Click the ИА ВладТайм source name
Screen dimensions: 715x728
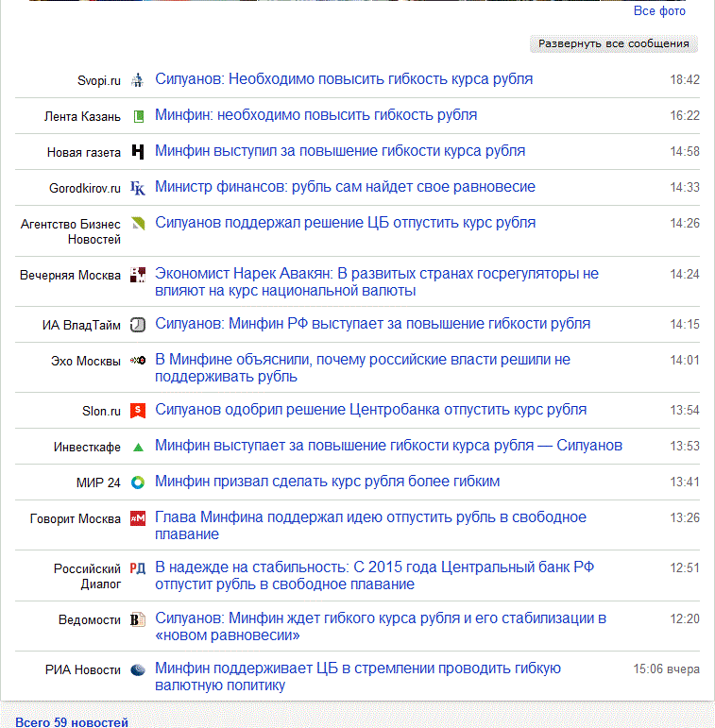pyautogui.click(x=81, y=326)
